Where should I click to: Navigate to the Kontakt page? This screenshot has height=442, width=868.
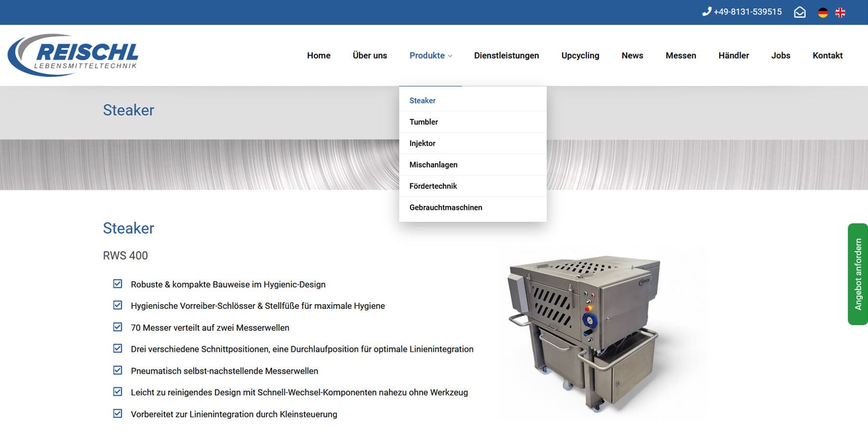tap(827, 55)
